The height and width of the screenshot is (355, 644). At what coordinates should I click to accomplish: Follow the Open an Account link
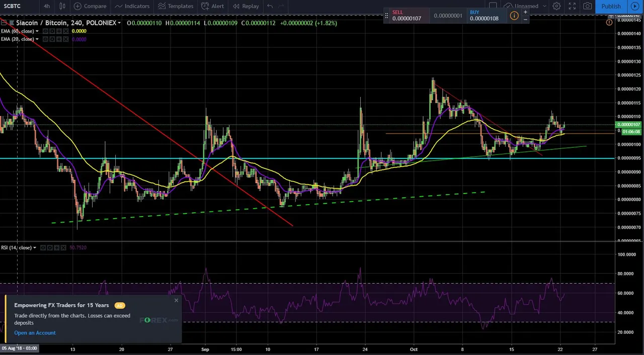click(x=35, y=333)
